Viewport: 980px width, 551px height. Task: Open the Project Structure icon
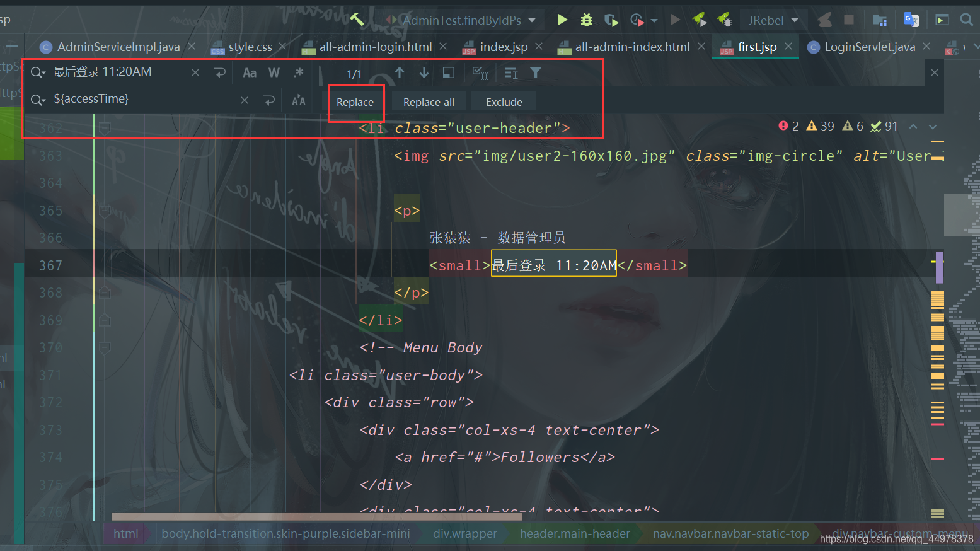click(880, 20)
